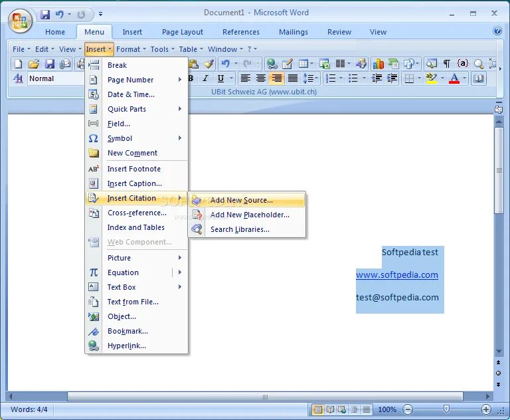The width and height of the screenshot is (510, 420).
Task: Click the www.softpedia.com link
Action: coord(397,274)
